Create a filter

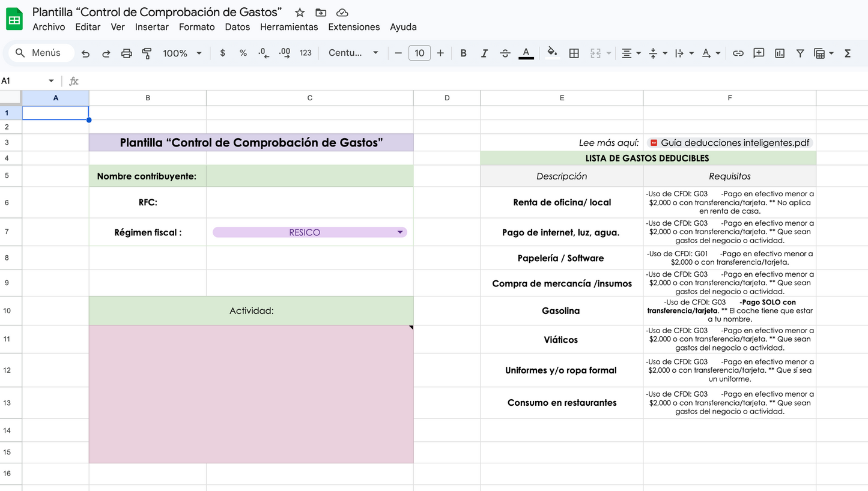[800, 53]
